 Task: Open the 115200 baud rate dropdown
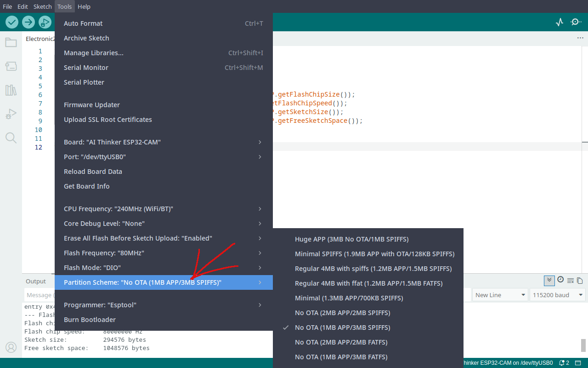coord(558,295)
